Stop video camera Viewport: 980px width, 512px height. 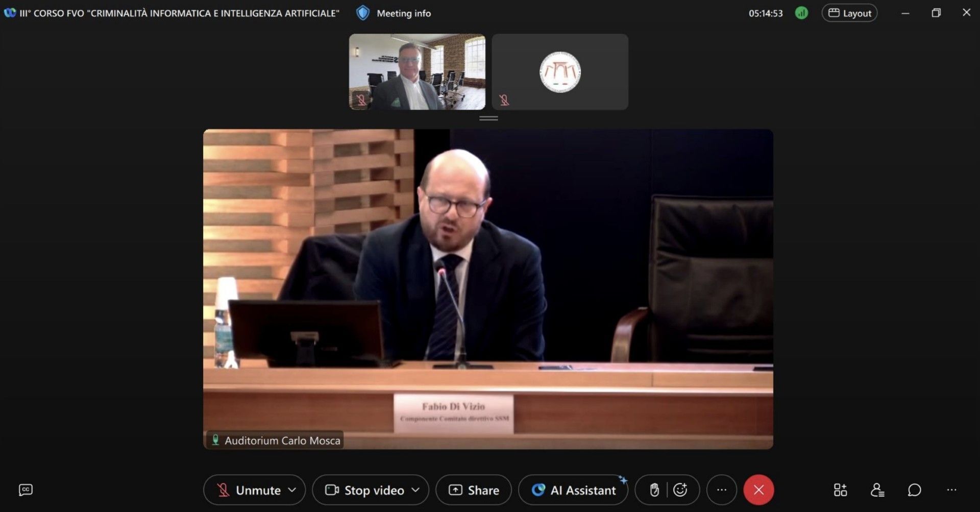365,490
